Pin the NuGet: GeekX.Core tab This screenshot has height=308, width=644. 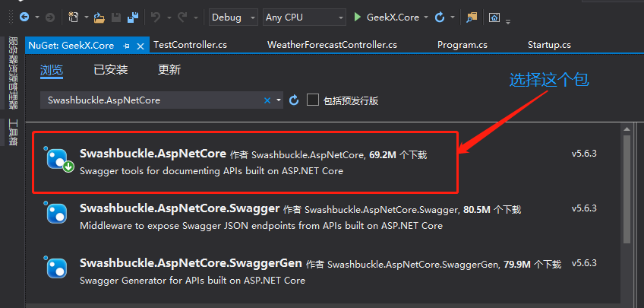coord(127,46)
